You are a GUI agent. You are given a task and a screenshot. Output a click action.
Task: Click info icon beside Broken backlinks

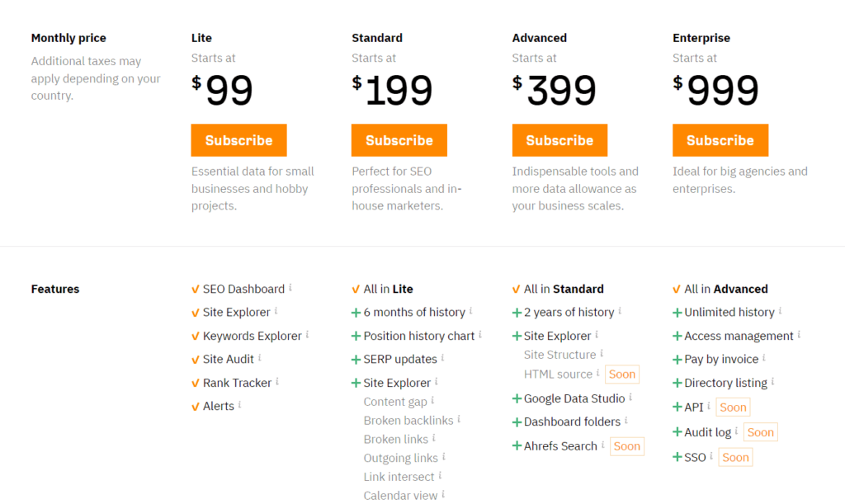(459, 420)
